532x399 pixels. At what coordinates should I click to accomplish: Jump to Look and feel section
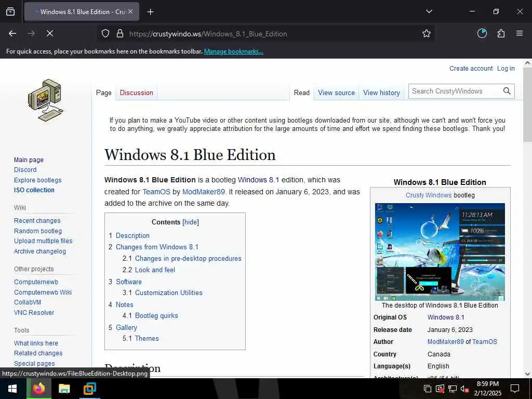[x=155, y=270]
